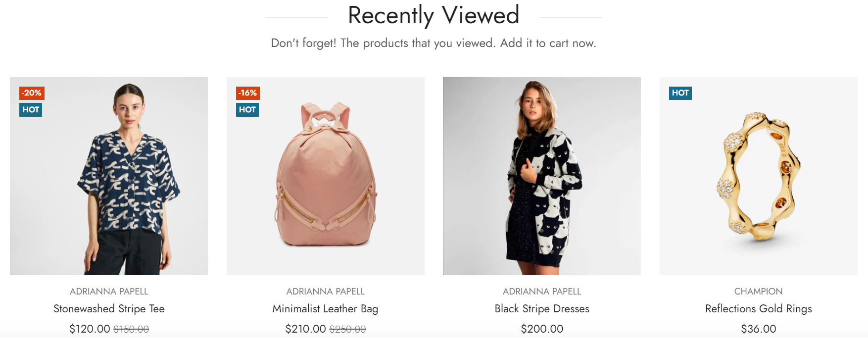This screenshot has height=343, width=868.
Task: Click the HOT badge on Reflections Gold Rings
Action: [680, 93]
